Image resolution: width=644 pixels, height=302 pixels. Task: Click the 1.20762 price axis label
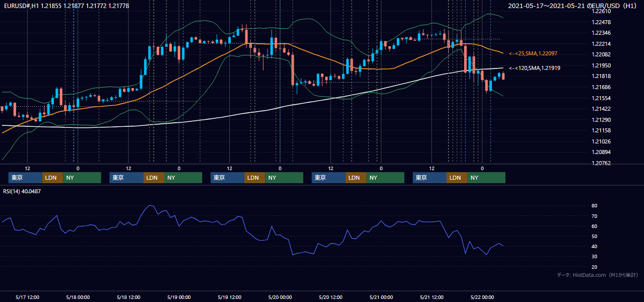point(601,163)
